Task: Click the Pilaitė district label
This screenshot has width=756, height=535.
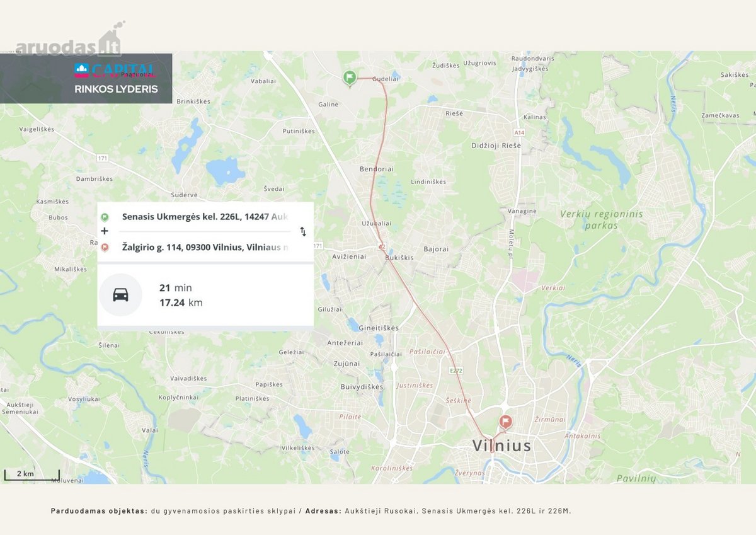Action: 350,417
